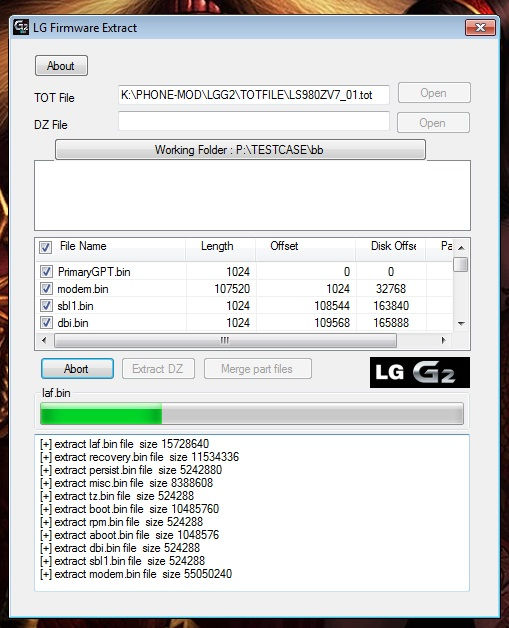
Task: Click the horizontal scrollbar right arrow
Action: coord(443,340)
